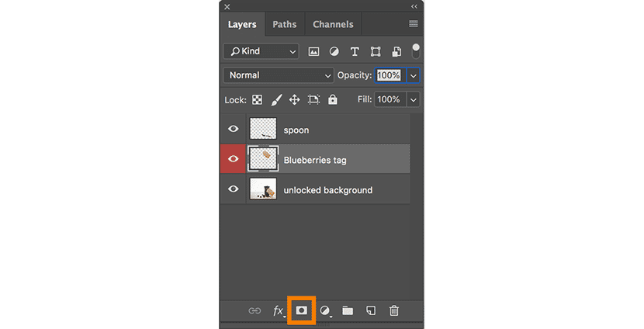Viewport: 644px width, 329px height.
Task: Click the Delete layer trash icon
Action: pos(394,310)
